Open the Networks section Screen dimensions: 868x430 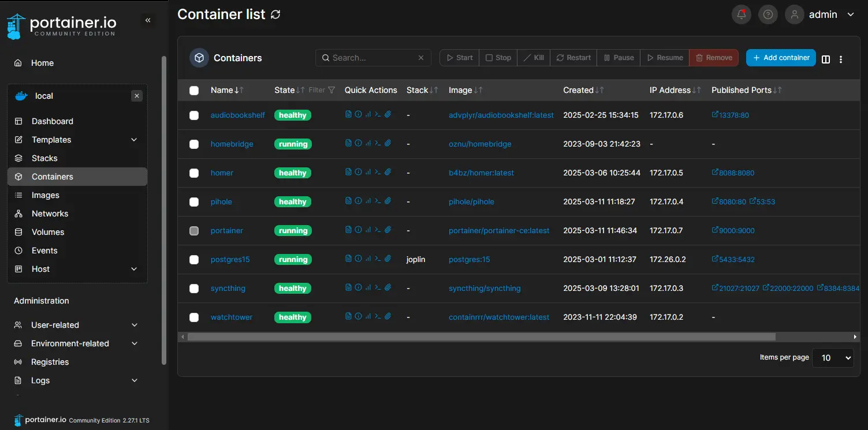(50, 213)
